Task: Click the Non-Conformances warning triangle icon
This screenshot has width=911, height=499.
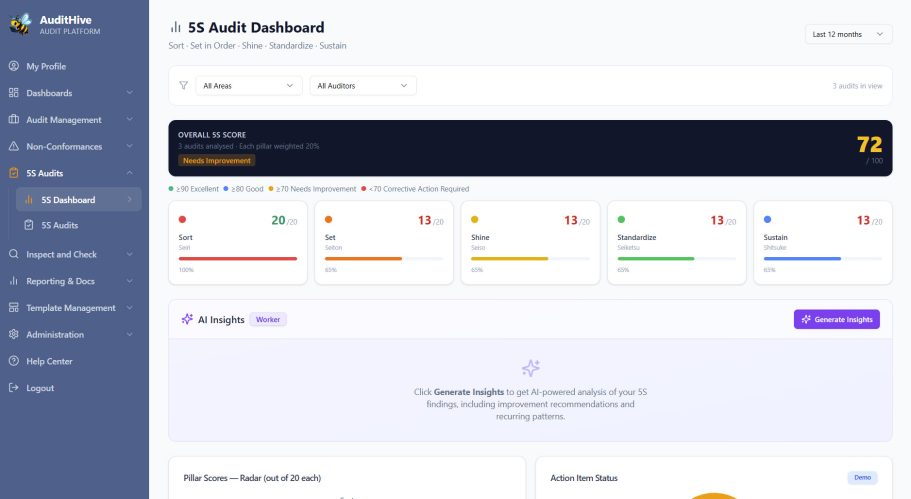Action: coord(14,146)
